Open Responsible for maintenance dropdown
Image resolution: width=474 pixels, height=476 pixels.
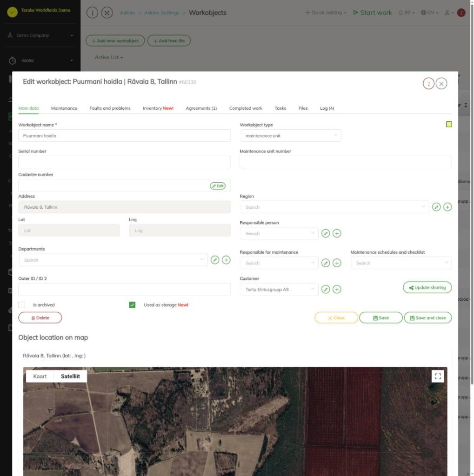[x=279, y=263]
